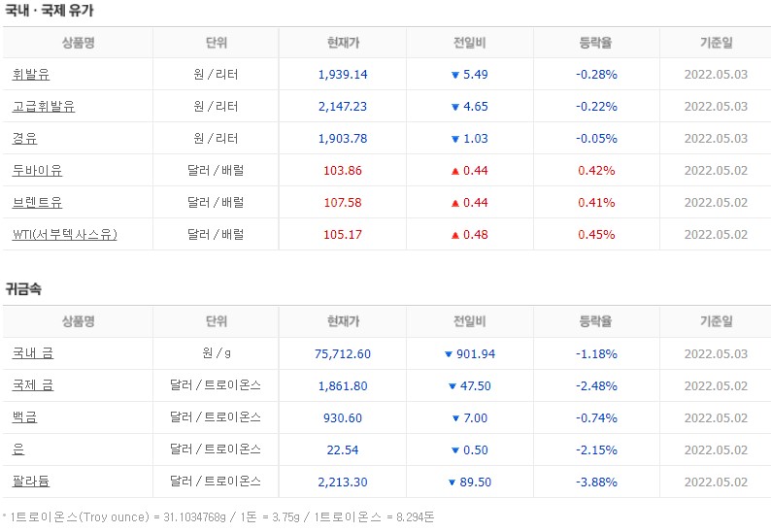Open the 두바이유 product link

[x=37, y=170]
